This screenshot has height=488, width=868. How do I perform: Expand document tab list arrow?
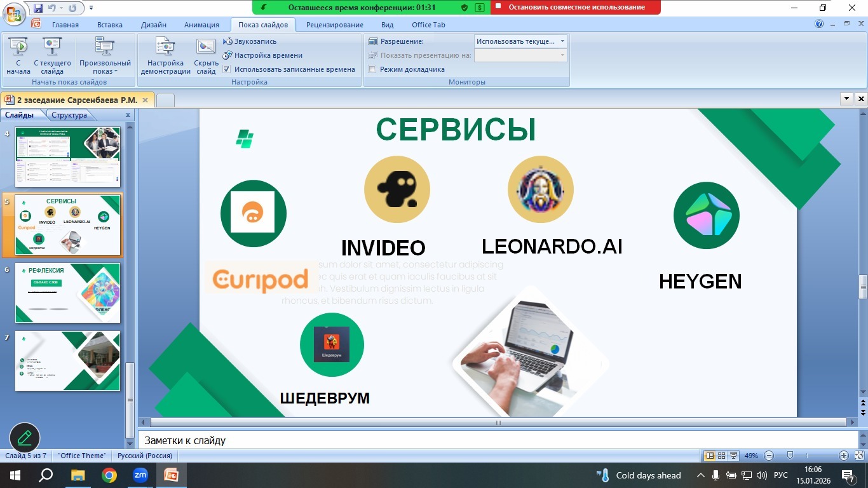[846, 99]
